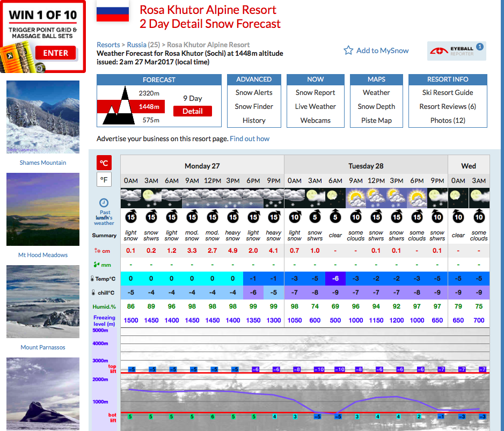Click Monday 3AM snow showers weather icon

(151, 198)
